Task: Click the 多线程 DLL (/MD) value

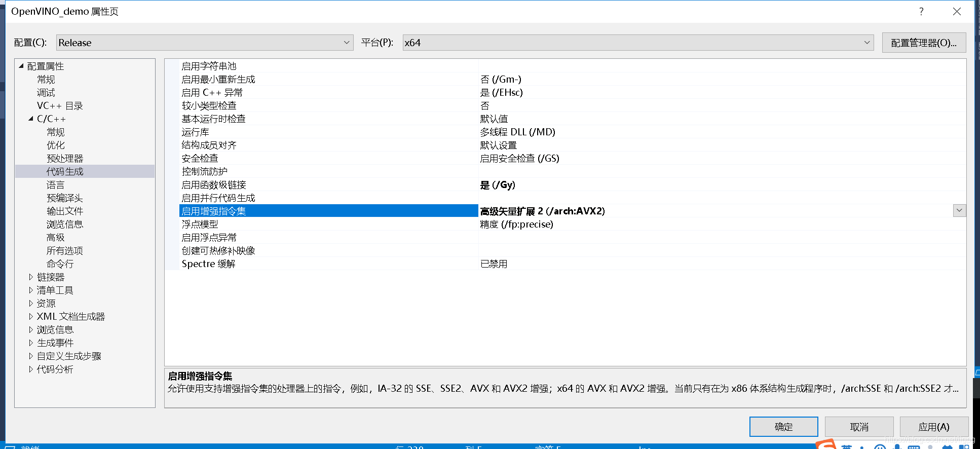Action: tap(518, 132)
